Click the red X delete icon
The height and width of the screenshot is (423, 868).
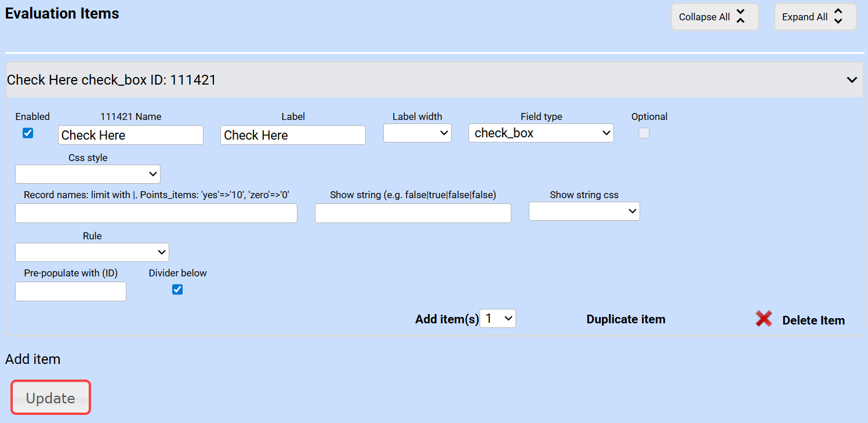(x=764, y=319)
